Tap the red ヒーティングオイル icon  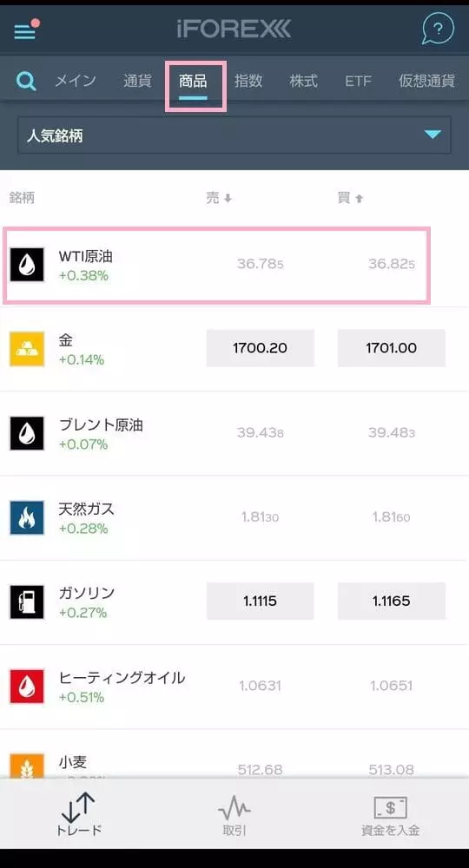coord(27,687)
